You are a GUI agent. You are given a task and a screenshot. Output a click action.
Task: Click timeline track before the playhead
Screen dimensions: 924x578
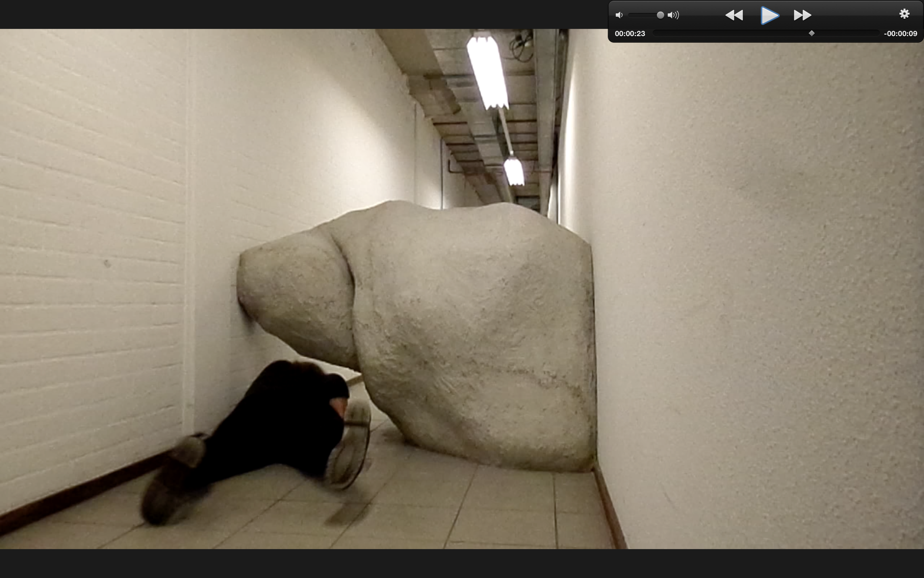pyautogui.click(x=726, y=34)
